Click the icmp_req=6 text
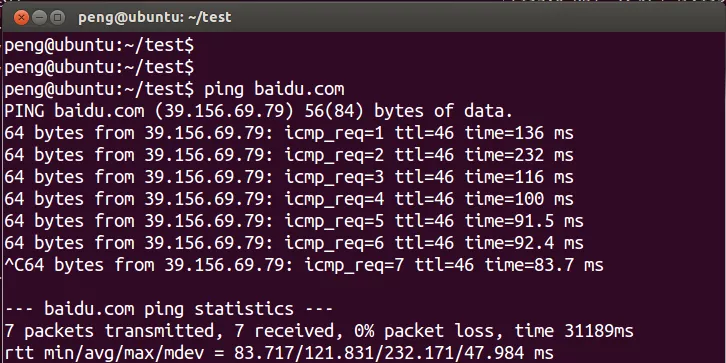 (x=334, y=244)
